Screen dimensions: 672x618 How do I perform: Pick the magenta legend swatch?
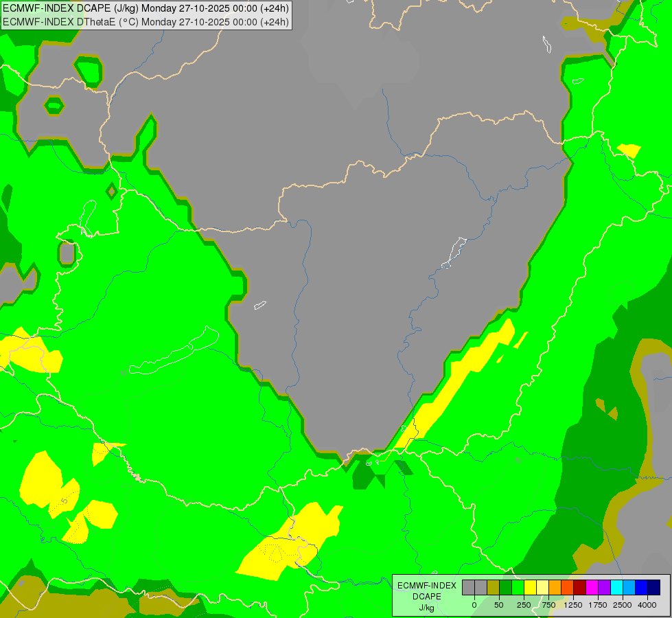pyautogui.click(x=592, y=587)
